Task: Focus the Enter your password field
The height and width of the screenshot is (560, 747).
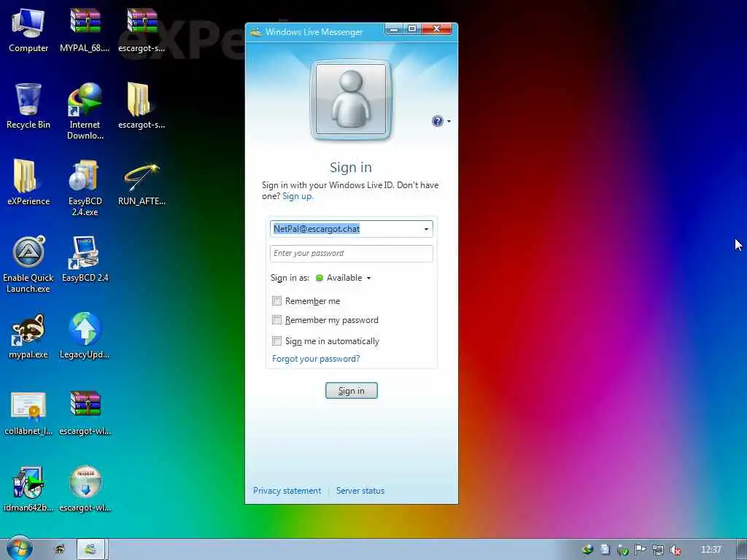Action: tap(352, 253)
